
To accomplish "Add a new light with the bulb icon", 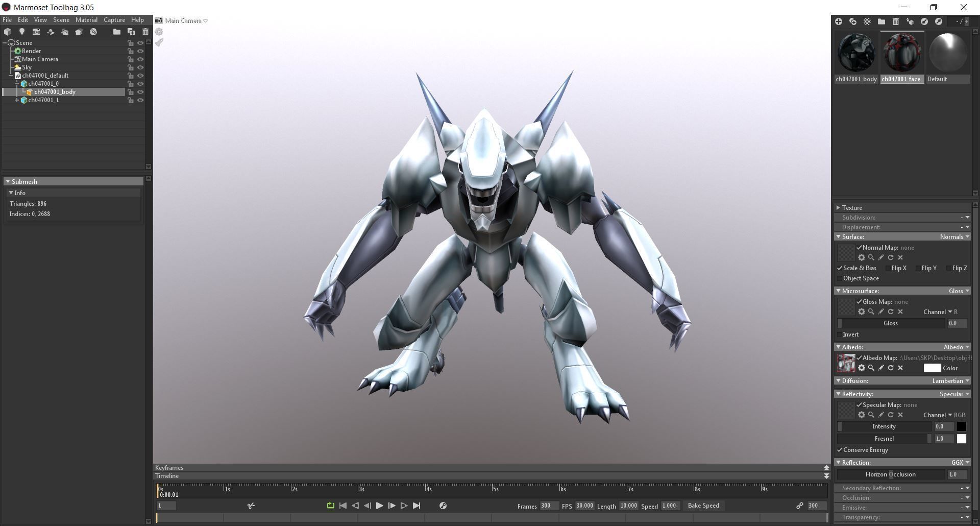I will click(22, 32).
